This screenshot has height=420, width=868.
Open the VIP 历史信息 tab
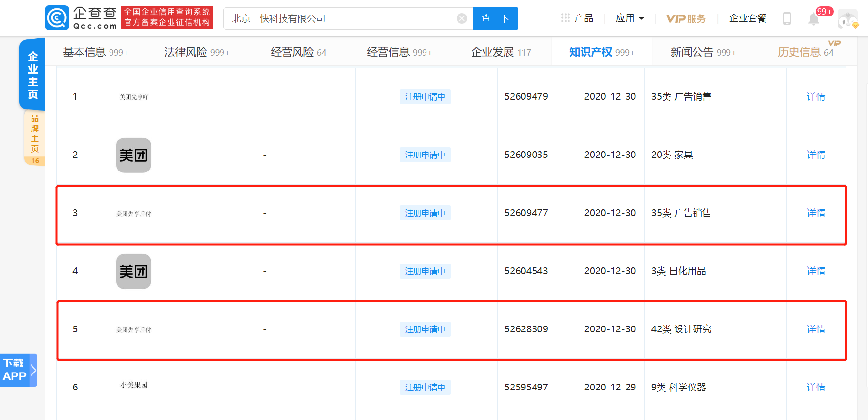(x=805, y=52)
